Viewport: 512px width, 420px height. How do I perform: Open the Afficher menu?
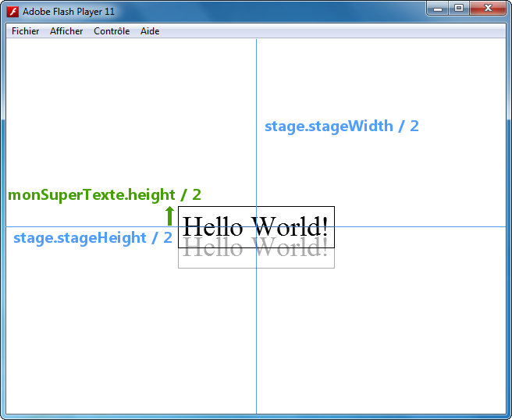click(66, 31)
